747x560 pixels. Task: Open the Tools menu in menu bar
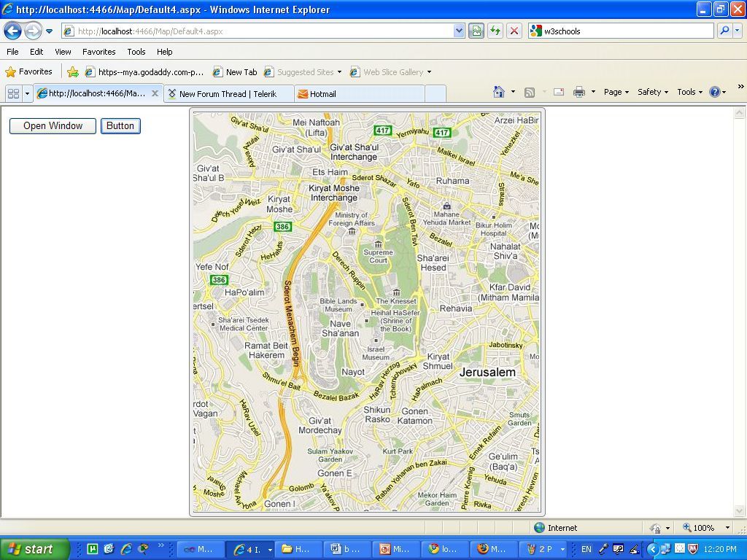point(136,52)
